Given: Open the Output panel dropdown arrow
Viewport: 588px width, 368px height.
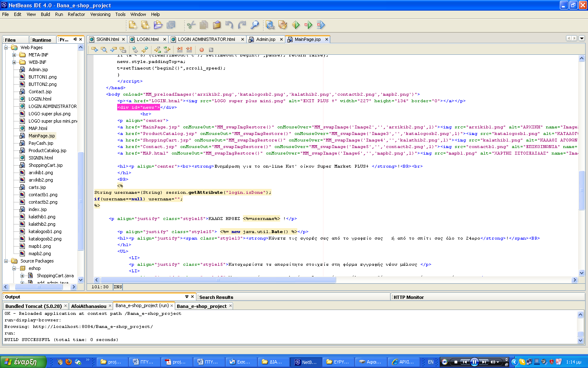Looking at the screenshot, I should point(187,297).
